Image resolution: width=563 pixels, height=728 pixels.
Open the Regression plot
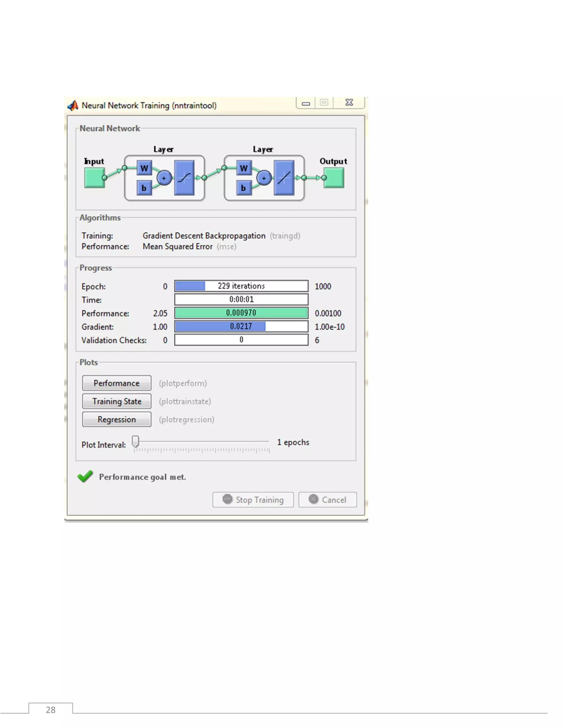(x=116, y=419)
